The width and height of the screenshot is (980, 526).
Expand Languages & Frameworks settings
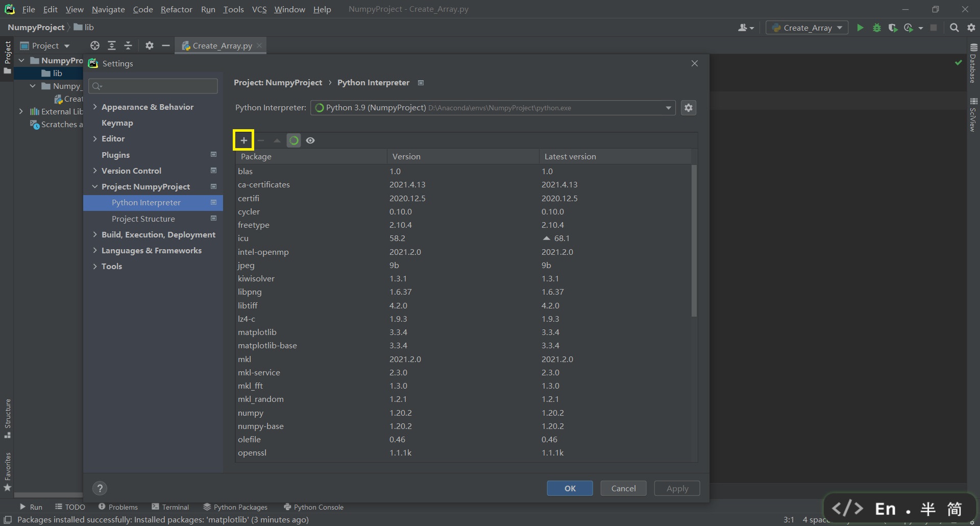[95, 250]
